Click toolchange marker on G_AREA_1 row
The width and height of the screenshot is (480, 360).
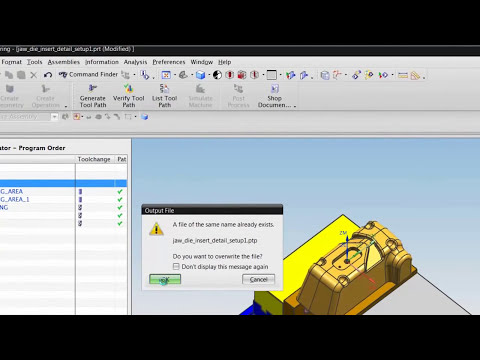point(80,200)
